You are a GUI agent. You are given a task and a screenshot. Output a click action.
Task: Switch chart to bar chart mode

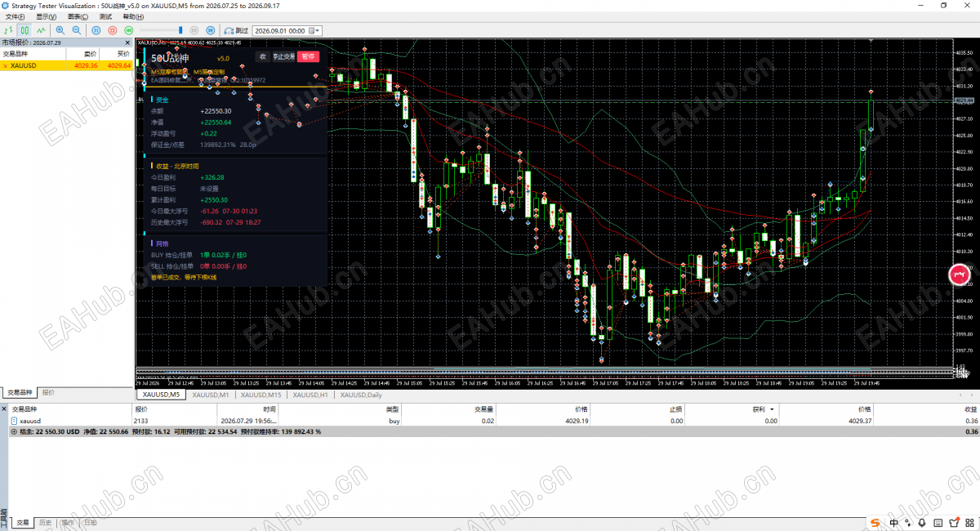[9, 30]
